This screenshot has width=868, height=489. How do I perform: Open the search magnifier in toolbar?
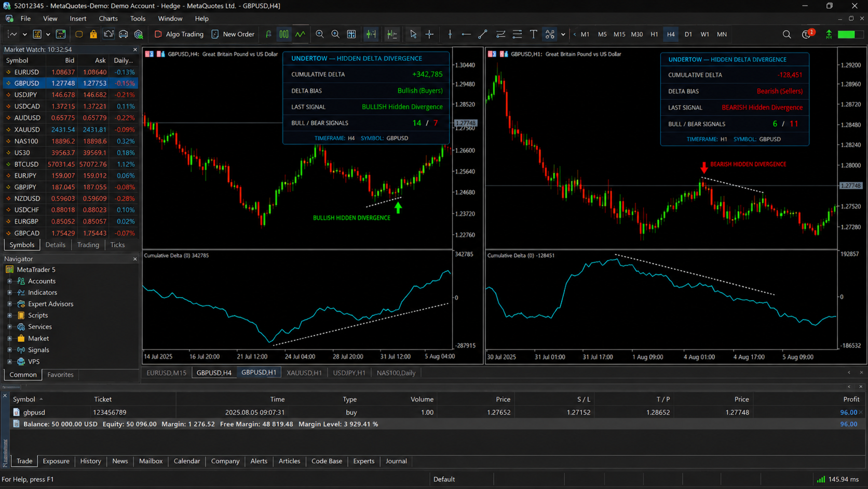click(787, 34)
